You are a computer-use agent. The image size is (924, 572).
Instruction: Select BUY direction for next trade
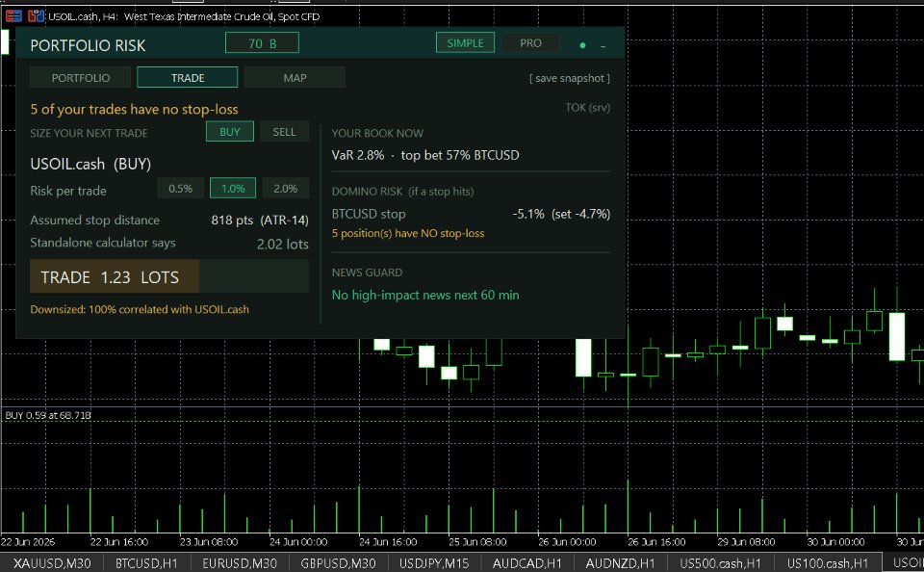230,132
